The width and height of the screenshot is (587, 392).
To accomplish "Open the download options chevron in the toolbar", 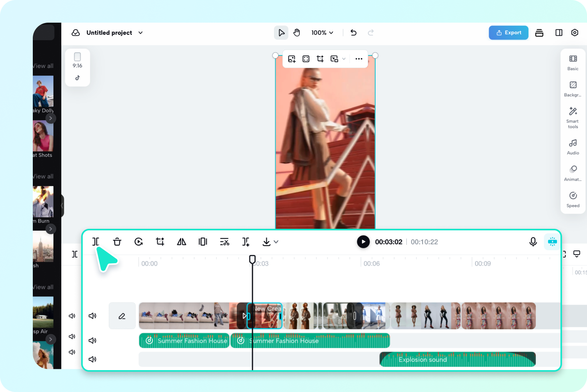I will tap(276, 242).
